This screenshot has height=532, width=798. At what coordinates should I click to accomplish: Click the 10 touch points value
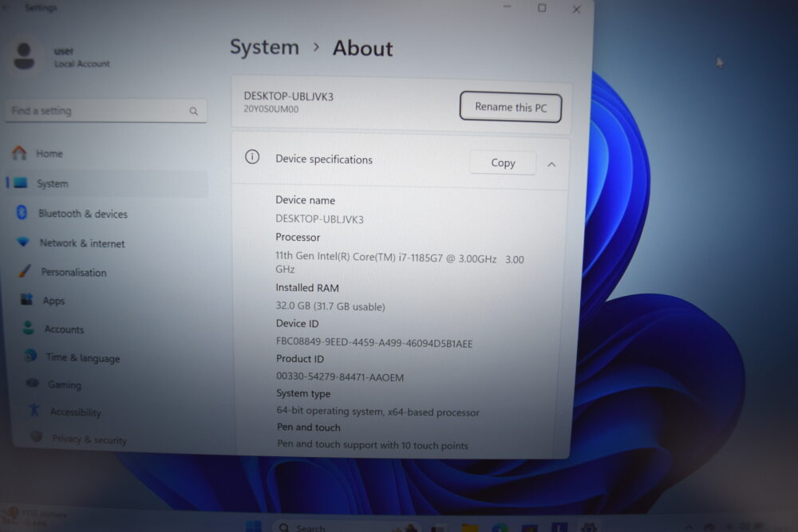373,445
